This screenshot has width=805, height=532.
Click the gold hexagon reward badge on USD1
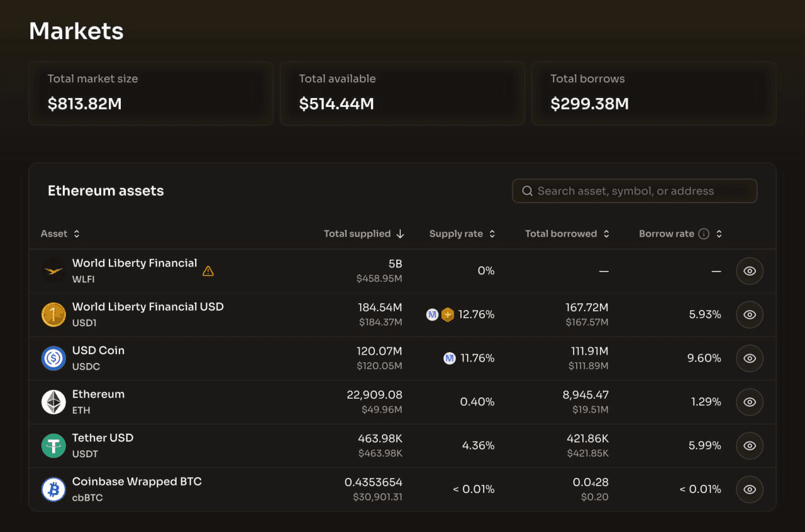447,314
